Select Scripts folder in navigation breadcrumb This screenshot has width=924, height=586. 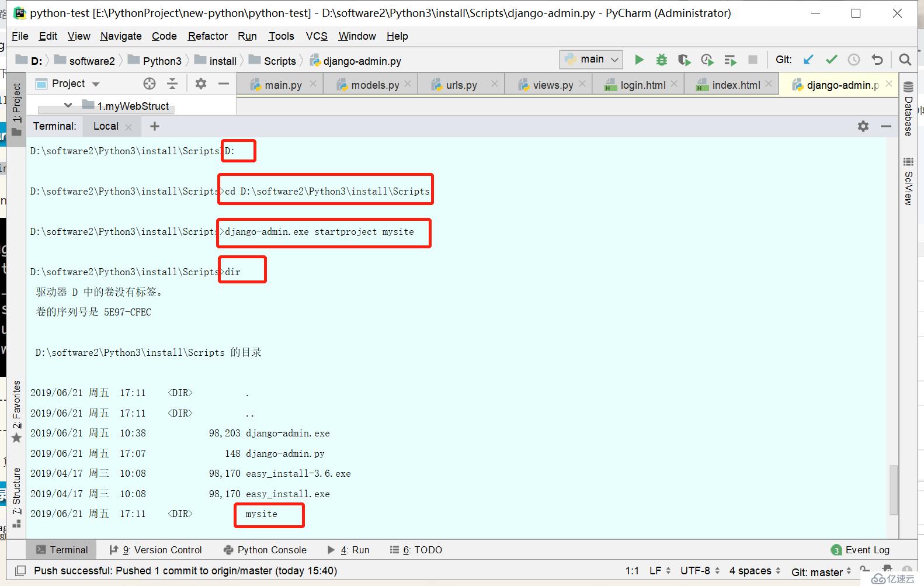[x=273, y=61]
